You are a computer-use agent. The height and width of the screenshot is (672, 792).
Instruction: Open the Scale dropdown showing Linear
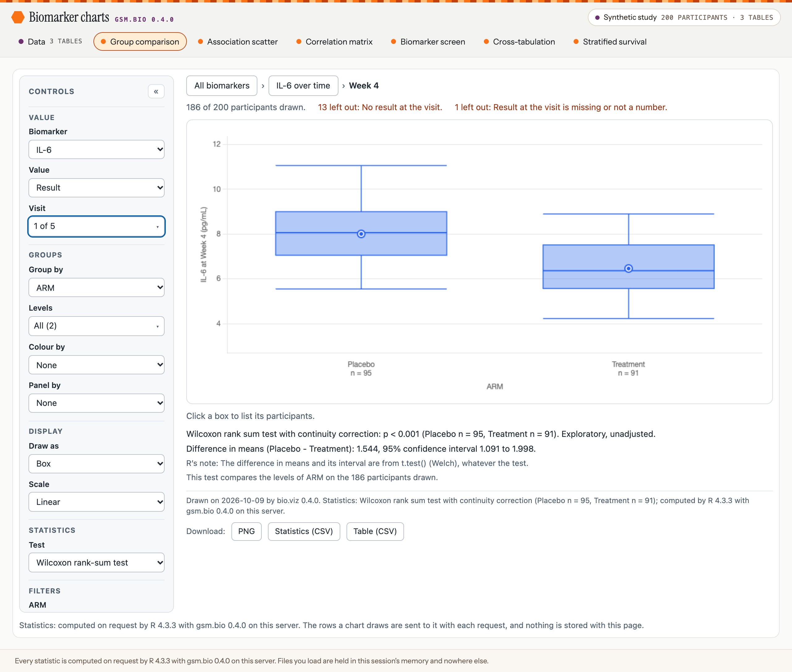coord(97,502)
